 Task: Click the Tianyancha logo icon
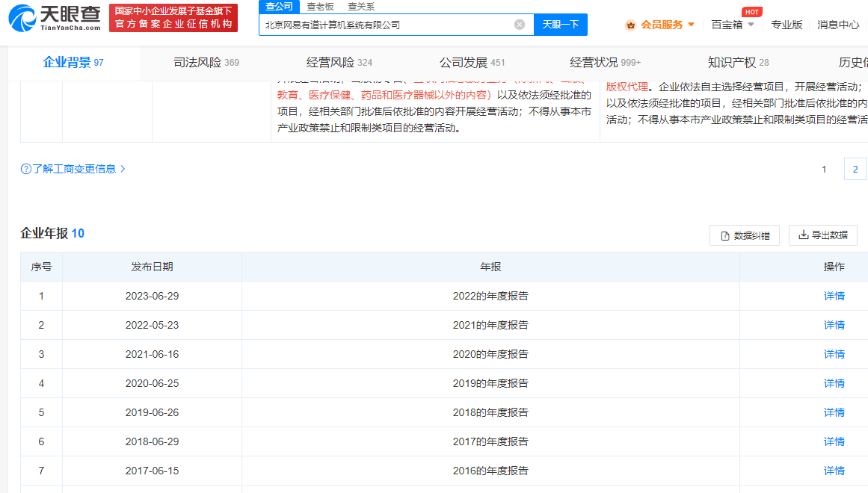click(x=21, y=18)
